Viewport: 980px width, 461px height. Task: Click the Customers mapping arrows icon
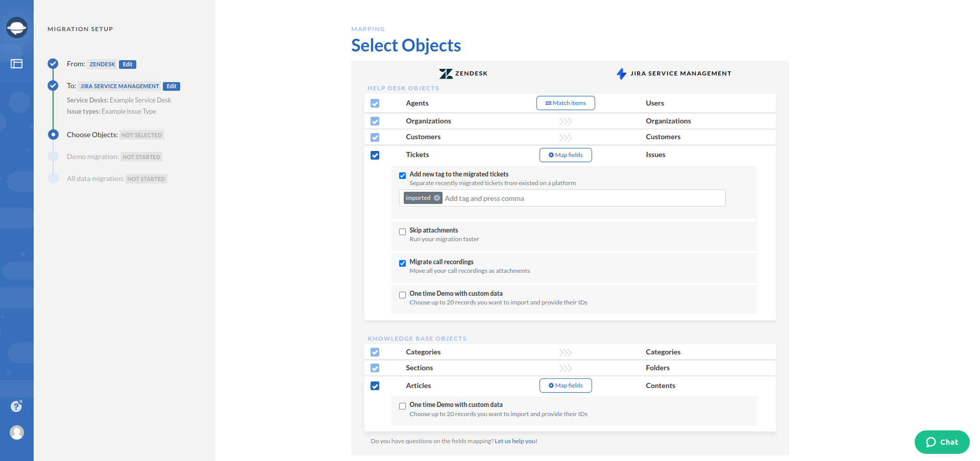pyautogui.click(x=565, y=138)
